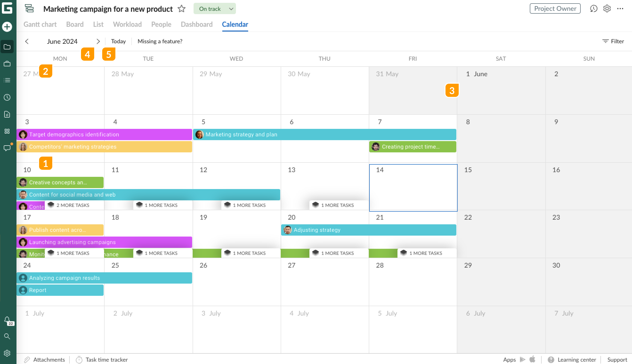Open the task list icon in sidebar

(7, 80)
